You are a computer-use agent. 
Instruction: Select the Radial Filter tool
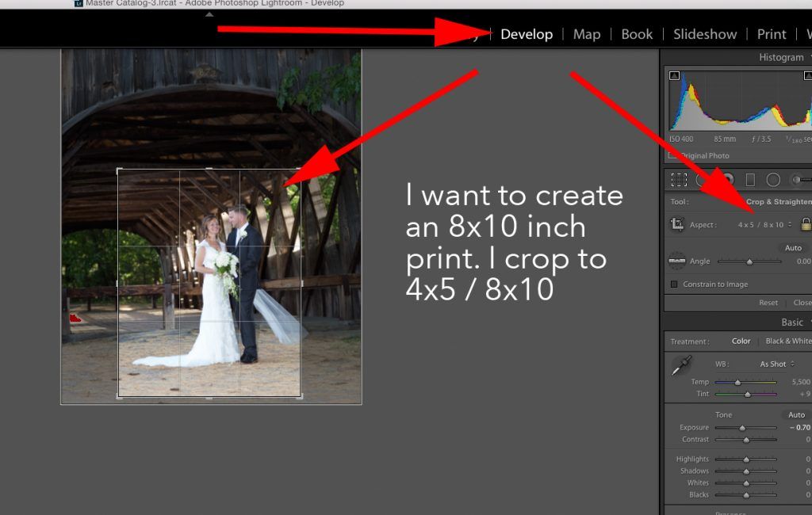[773, 180]
